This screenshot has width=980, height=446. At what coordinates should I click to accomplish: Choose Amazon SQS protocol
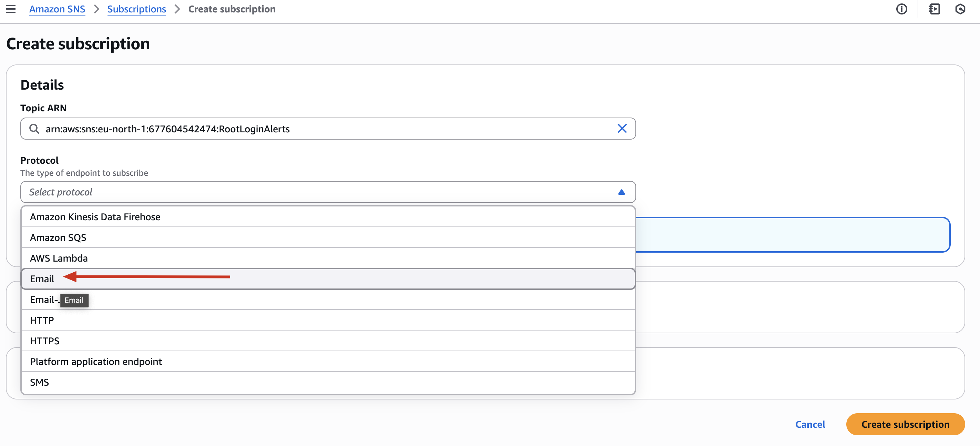[328, 237]
